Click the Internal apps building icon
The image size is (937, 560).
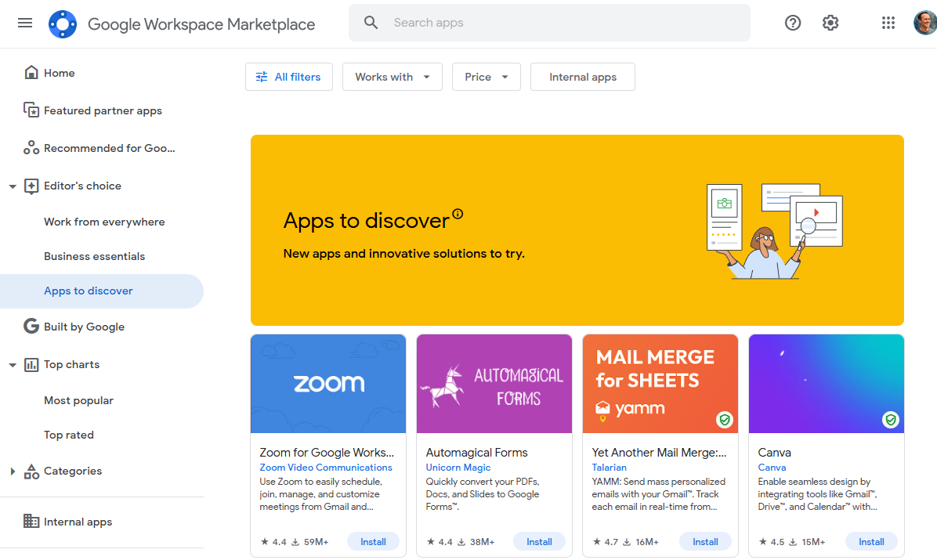tap(31, 521)
